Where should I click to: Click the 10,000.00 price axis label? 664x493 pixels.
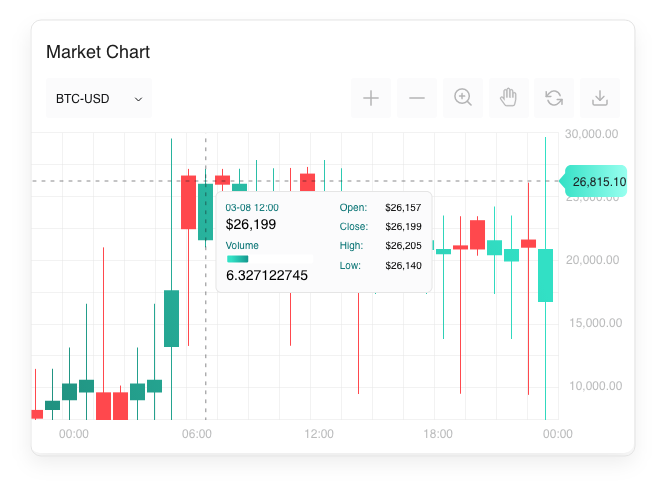(592, 386)
